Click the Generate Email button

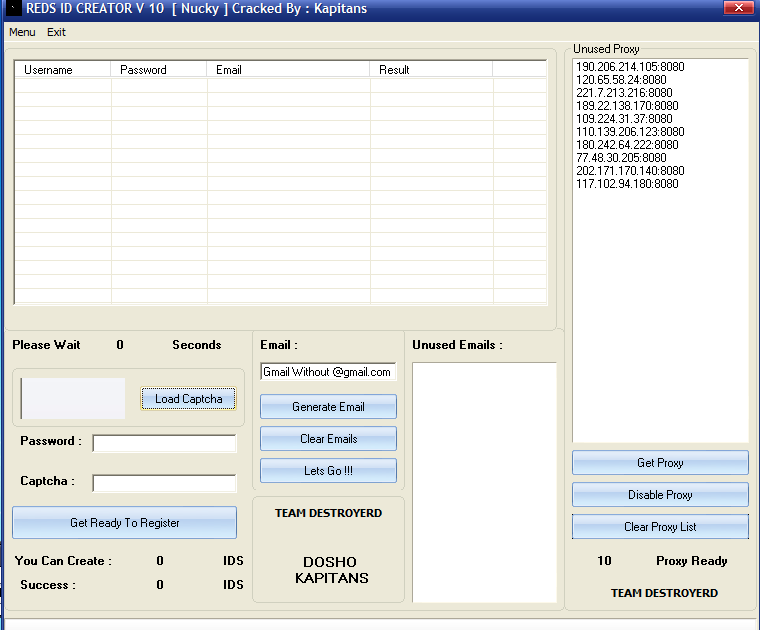(x=328, y=407)
